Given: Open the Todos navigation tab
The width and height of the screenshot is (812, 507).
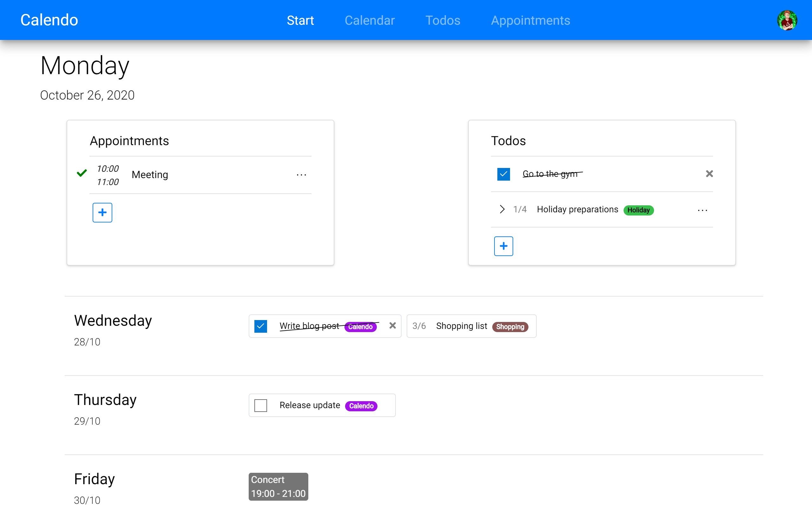Looking at the screenshot, I should coord(442,21).
